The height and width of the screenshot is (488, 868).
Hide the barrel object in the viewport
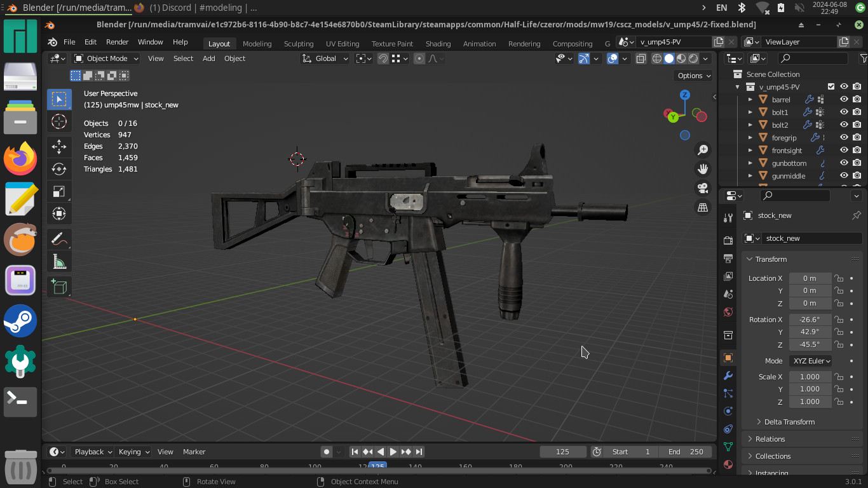click(x=844, y=99)
